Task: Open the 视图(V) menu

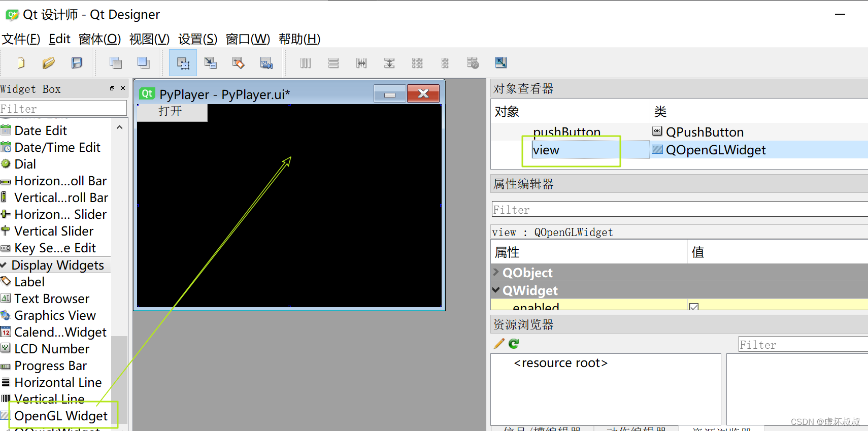Action: tap(149, 39)
